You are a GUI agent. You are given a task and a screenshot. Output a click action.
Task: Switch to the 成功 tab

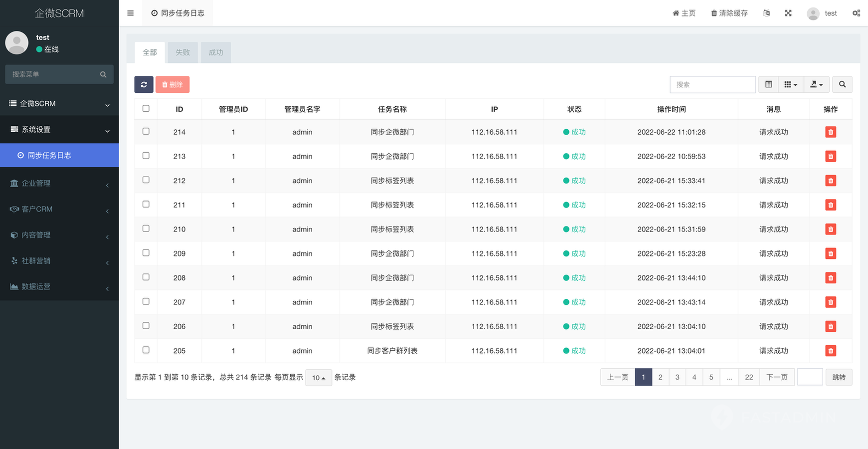(x=216, y=52)
